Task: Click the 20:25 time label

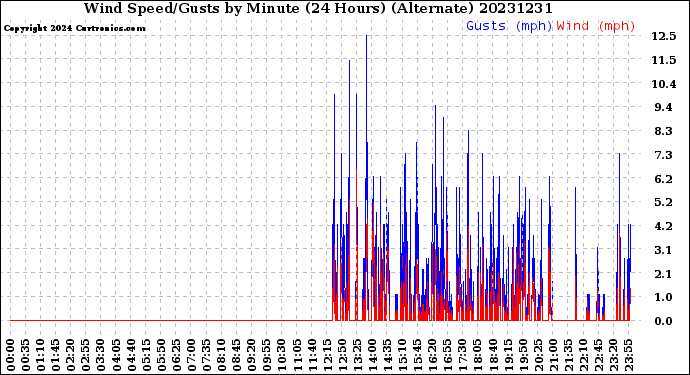Action: [x=538, y=355]
